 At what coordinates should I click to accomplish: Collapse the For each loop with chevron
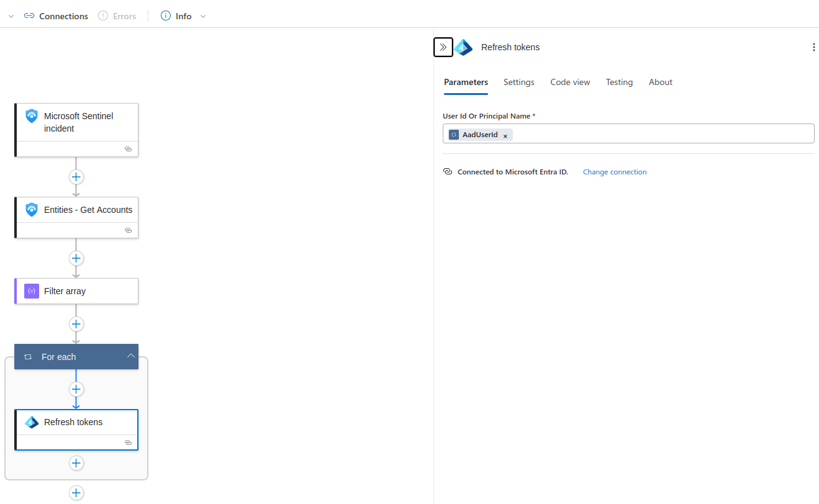coord(131,356)
